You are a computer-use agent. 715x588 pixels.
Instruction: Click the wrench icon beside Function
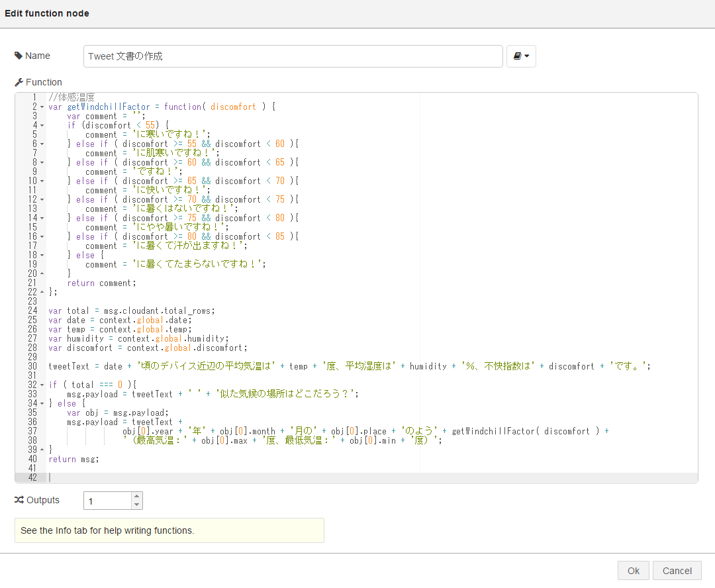click(19, 82)
